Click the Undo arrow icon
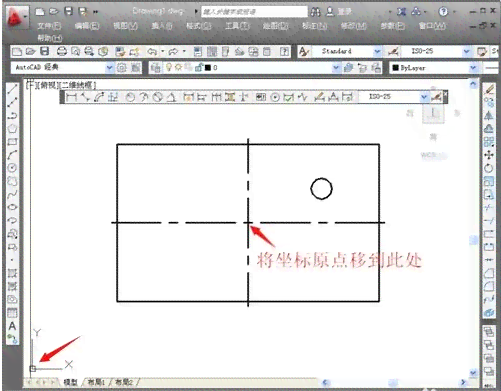 152,52
